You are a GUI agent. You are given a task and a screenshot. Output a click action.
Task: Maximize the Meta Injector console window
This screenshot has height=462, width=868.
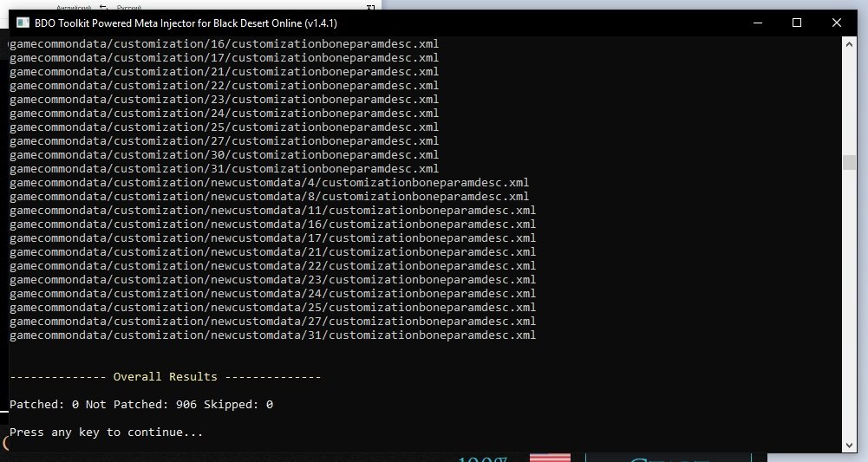(796, 23)
